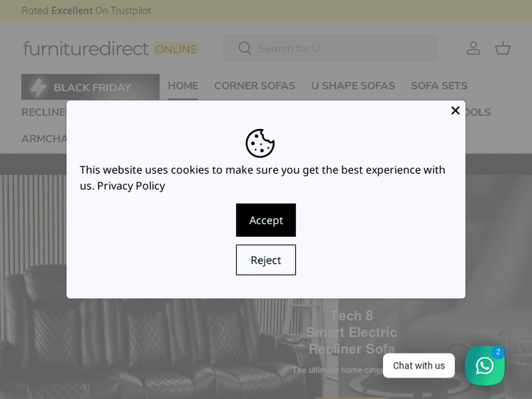This screenshot has width=532, height=399.
Task: Open the shopping basket icon
Action: coord(503,48)
